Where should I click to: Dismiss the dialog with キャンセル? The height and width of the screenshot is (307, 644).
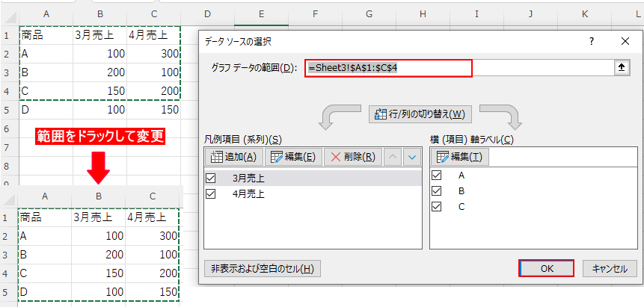pyautogui.click(x=610, y=269)
